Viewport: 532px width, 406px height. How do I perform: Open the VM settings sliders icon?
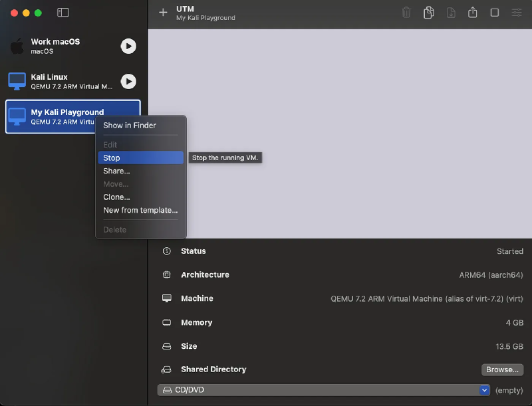[x=517, y=13]
